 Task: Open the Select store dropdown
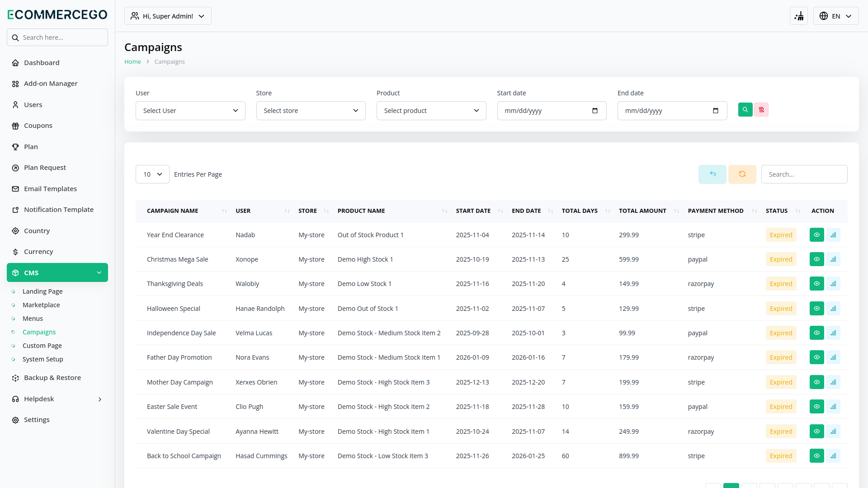(x=311, y=111)
